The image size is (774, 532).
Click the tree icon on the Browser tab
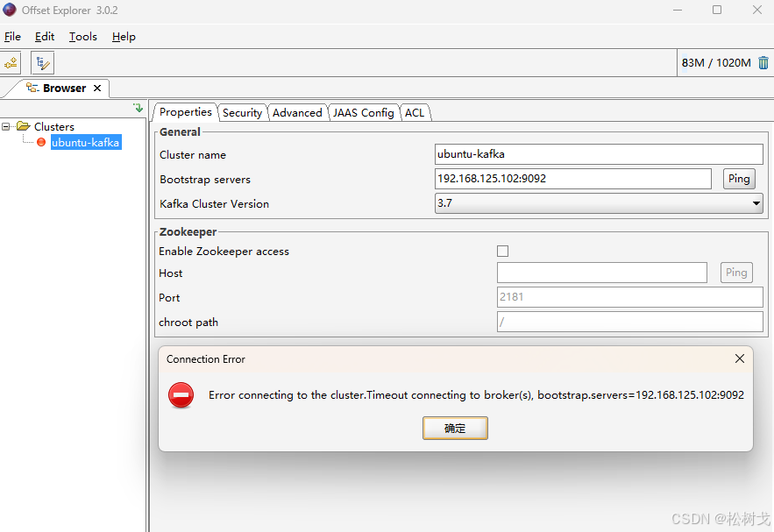[32, 88]
